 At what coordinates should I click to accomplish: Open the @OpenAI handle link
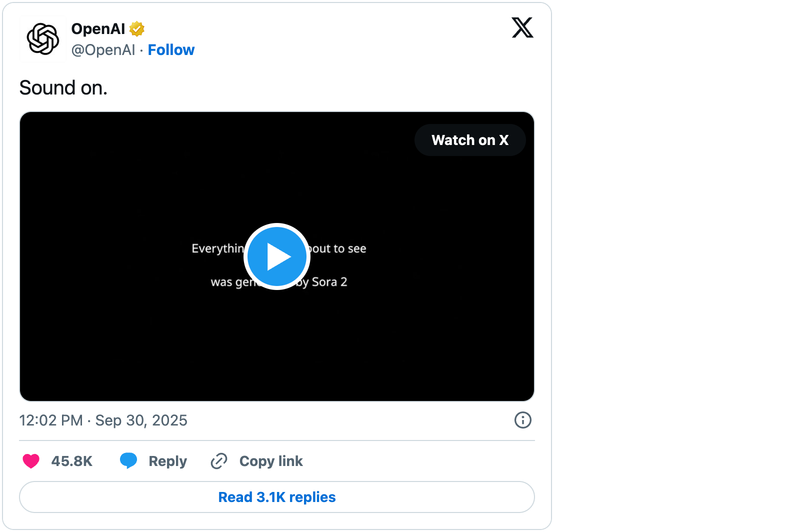tap(103, 50)
